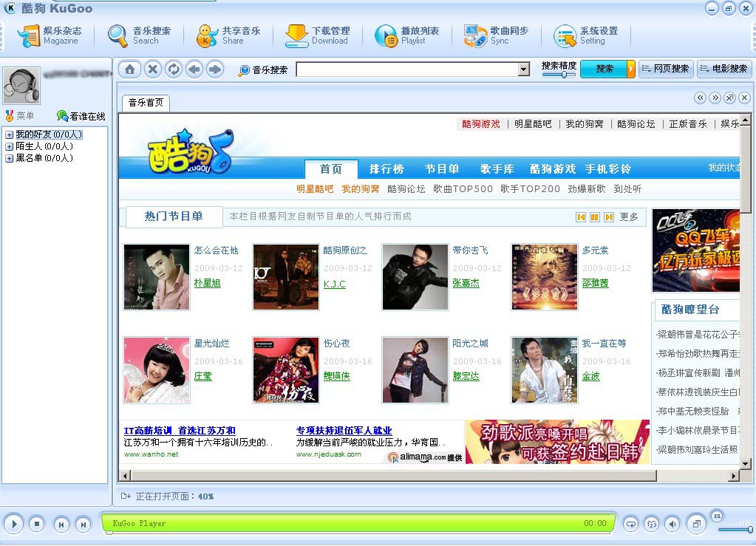
Task: Open the music search box dropdown arrow
Action: point(524,69)
